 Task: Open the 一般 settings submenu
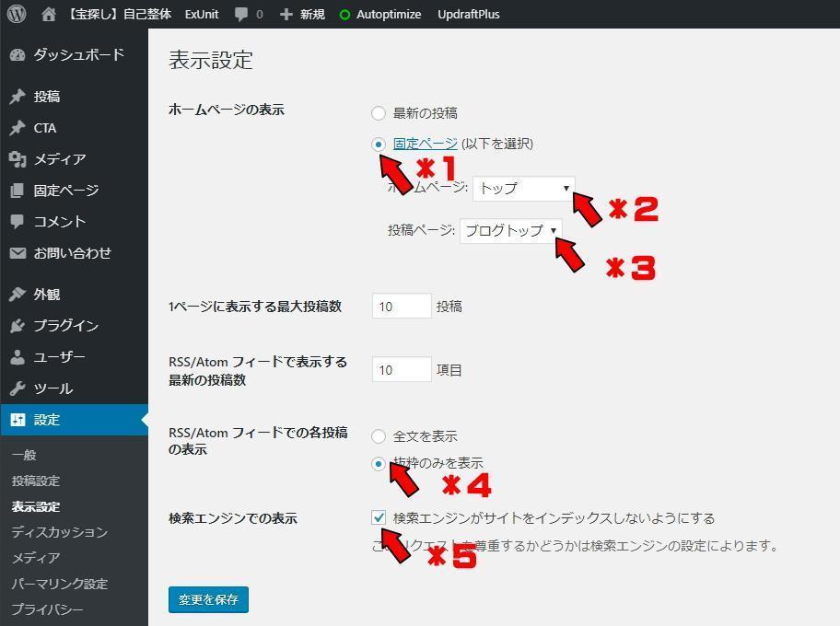pos(25,455)
